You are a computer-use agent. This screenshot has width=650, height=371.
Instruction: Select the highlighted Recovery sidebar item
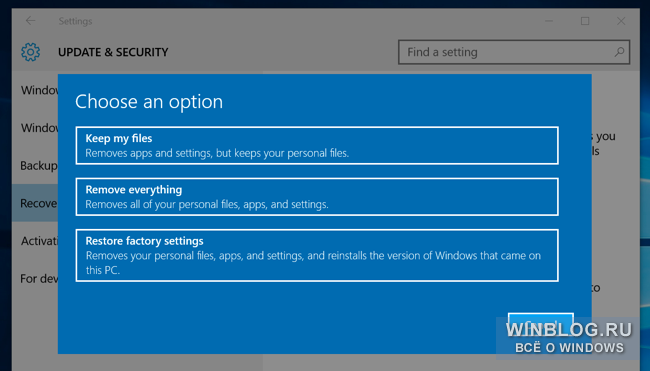tap(35, 203)
